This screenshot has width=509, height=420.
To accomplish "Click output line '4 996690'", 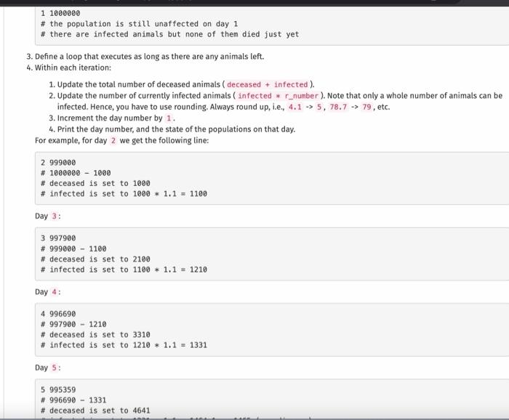I will coord(58,314).
